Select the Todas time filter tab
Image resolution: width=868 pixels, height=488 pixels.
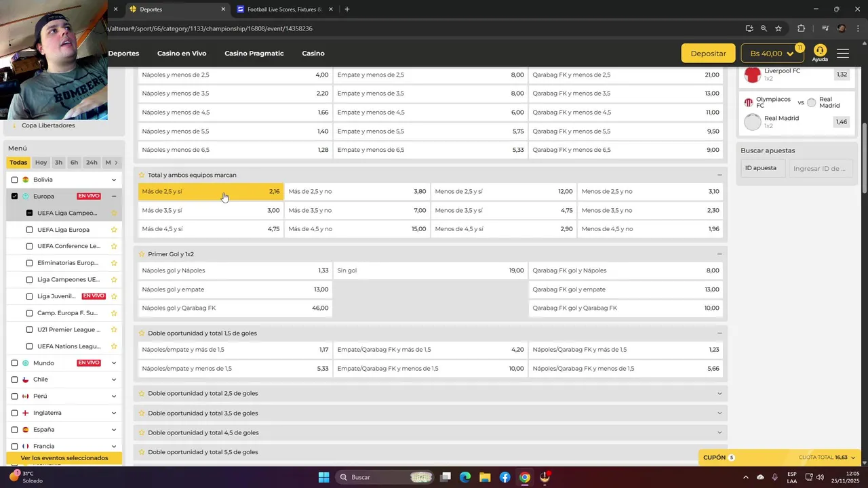click(x=19, y=163)
